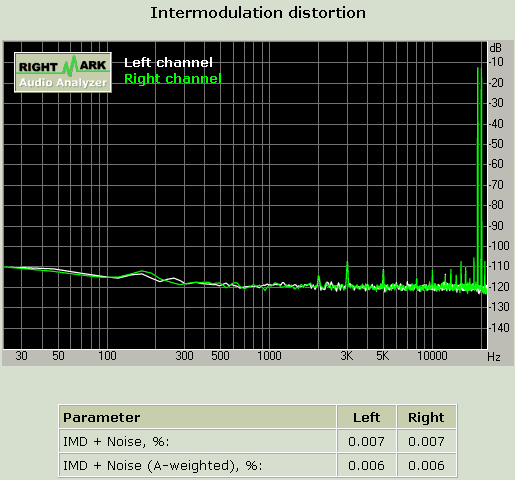This screenshot has width=515, height=480.
Task: Click the Intermodulation distortion title
Action: [x=258, y=13]
